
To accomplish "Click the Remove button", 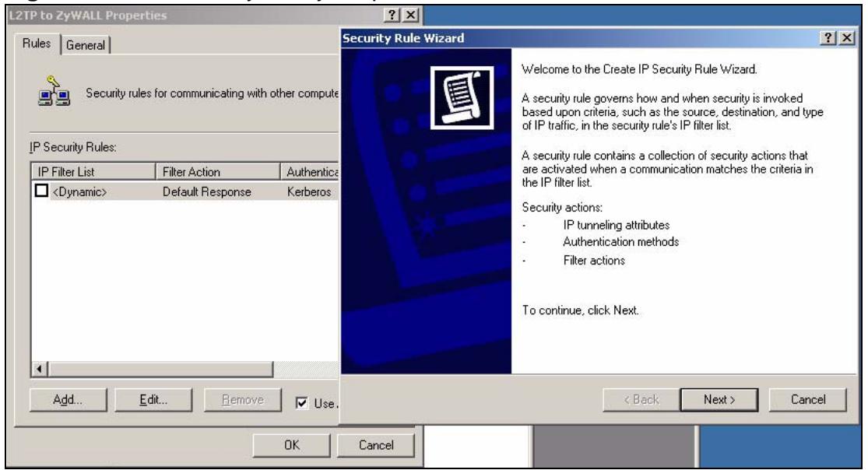I will 242,400.
